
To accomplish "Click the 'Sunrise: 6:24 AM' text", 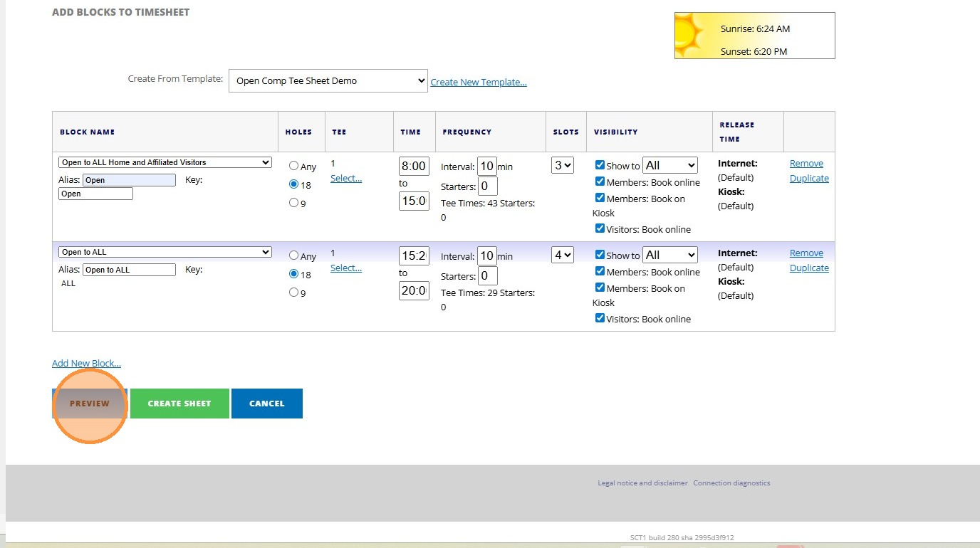I will [755, 29].
